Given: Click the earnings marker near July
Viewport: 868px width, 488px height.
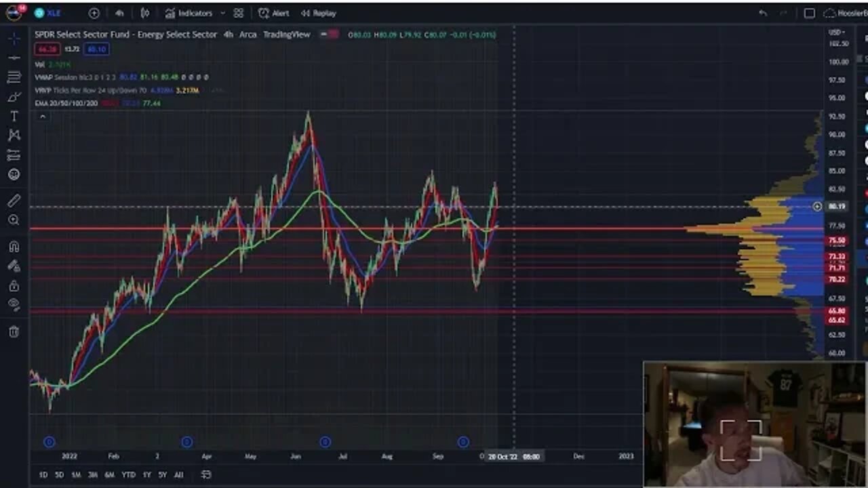Looking at the screenshot, I should pos(325,442).
